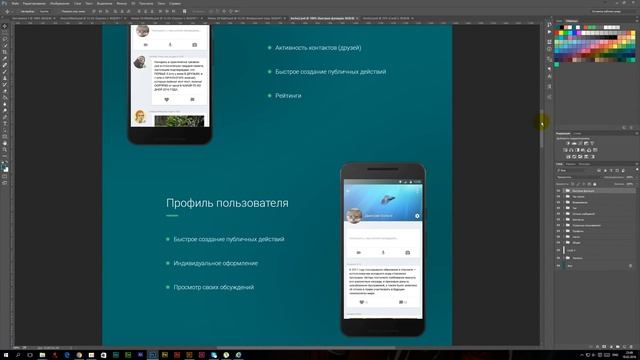Switch to the first document tab

pos(32,18)
